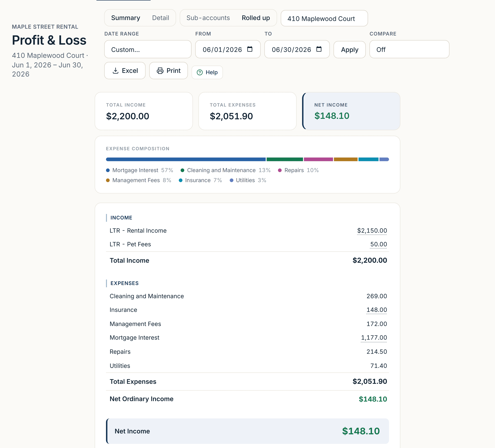Click the Total Income summary card
The width and height of the screenshot is (495, 448).
[x=144, y=111]
